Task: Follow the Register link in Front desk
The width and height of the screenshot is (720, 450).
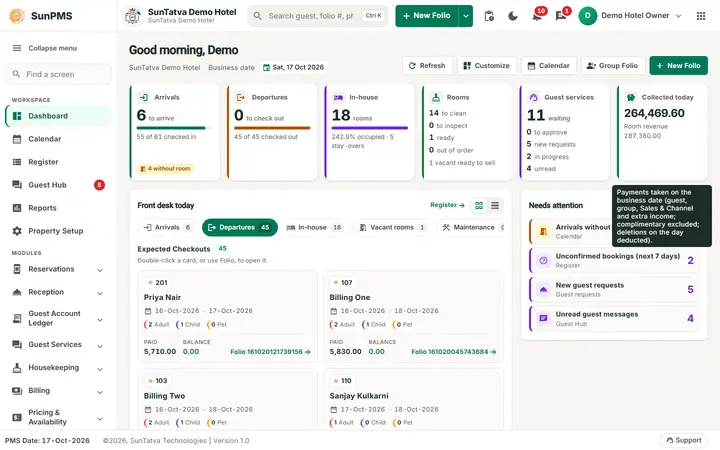Action: click(x=447, y=205)
